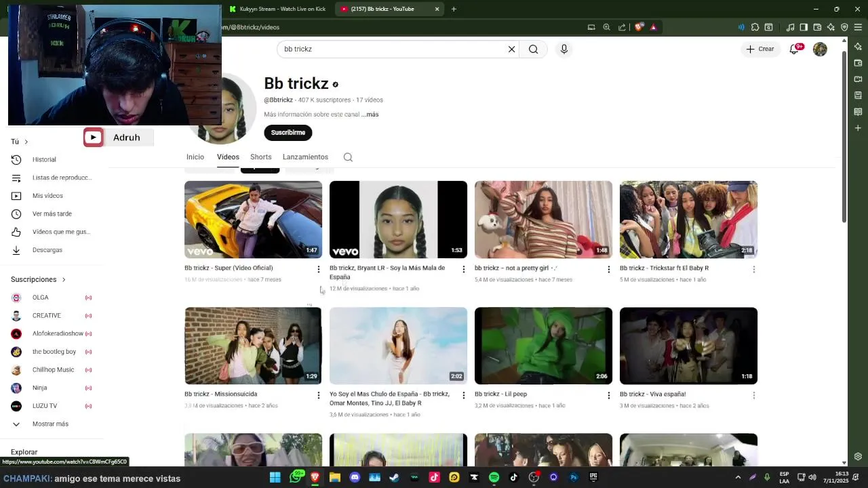The height and width of the screenshot is (488, 868).
Task: Open Brave Shields icon in address bar
Action: pyautogui.click(x=639, y=27)
